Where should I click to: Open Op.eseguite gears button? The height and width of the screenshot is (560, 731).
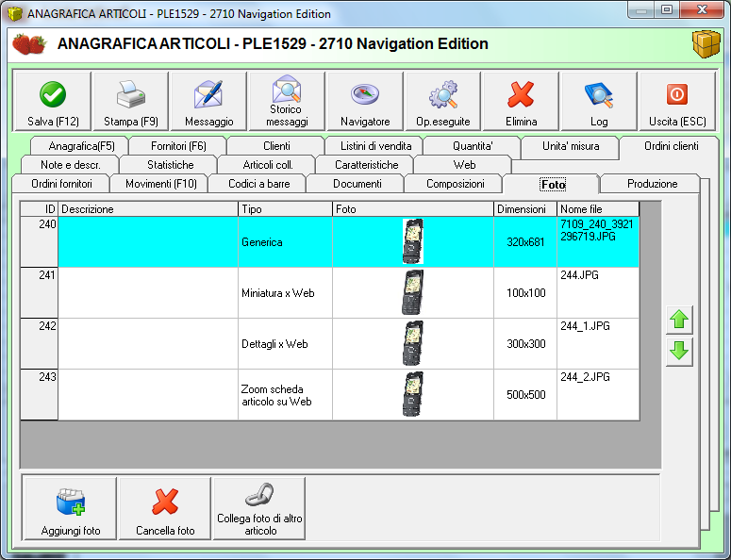click(443, 101)
